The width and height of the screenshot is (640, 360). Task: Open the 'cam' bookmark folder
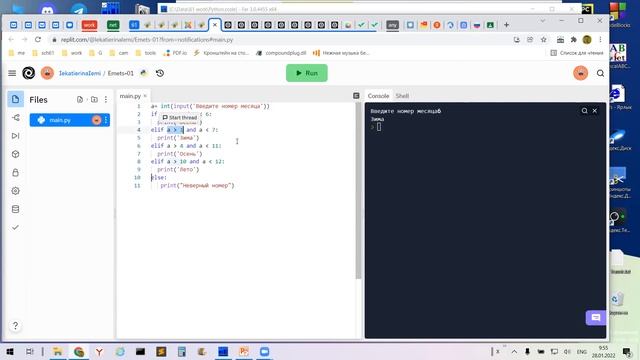119,53
